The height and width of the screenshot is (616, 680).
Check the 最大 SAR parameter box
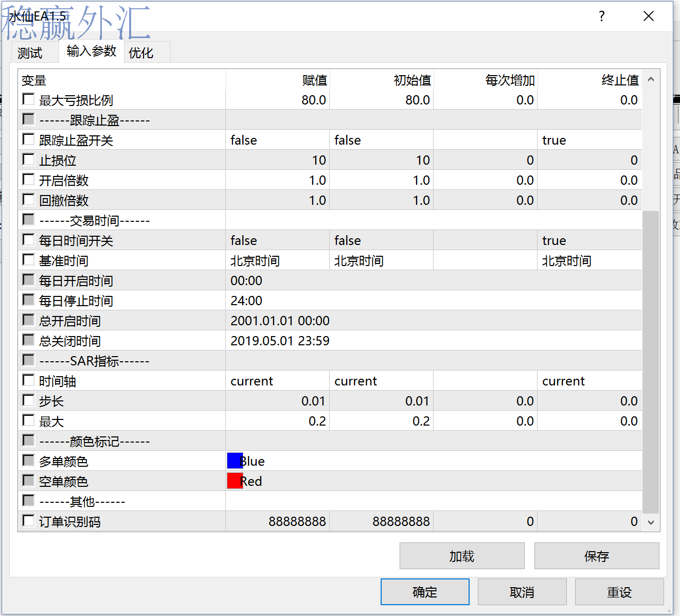[29, 420]
